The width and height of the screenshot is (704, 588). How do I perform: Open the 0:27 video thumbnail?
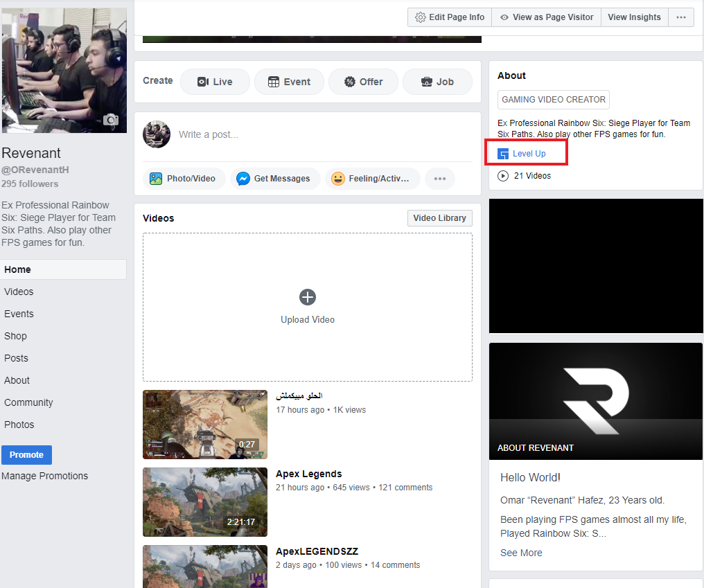(x=205, y=425)
